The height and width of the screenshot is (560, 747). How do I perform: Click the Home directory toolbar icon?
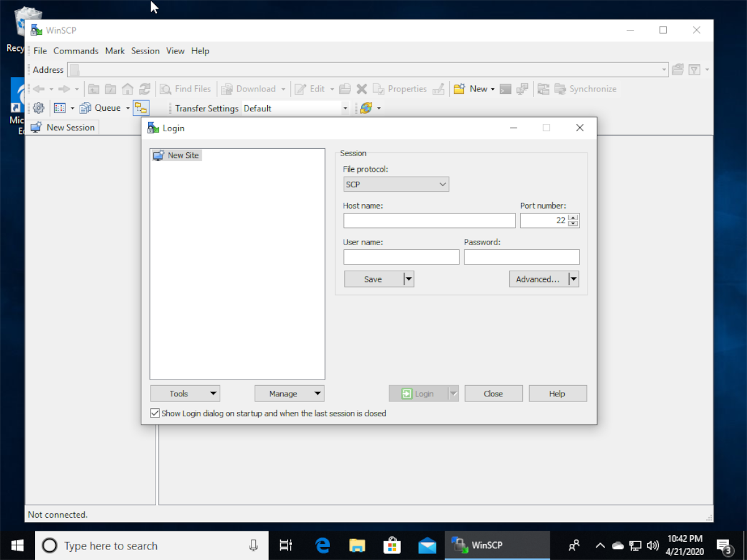[127, 88]
